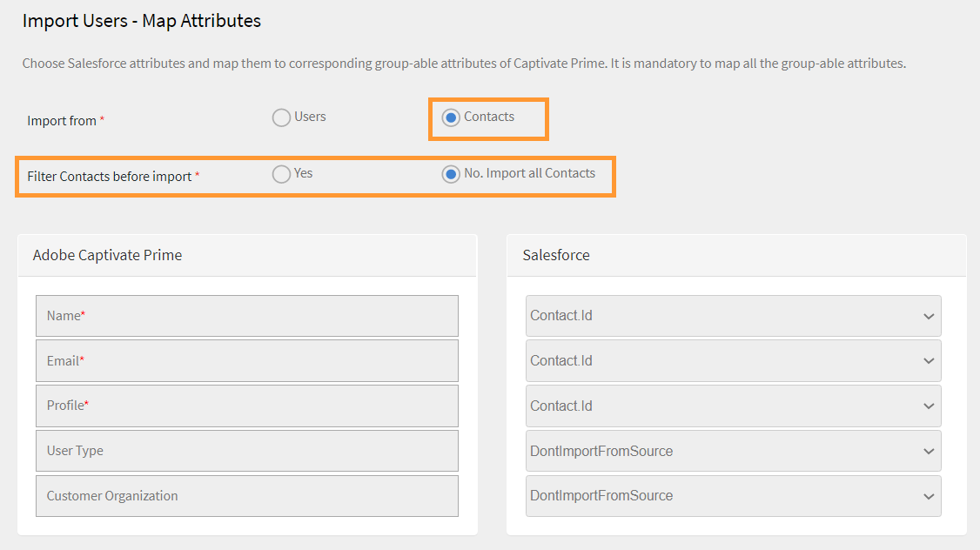Image resolution: width=980 pixels, height=550 pixels.
Task: Click the Email attribute field
Action: click(247, 360)
